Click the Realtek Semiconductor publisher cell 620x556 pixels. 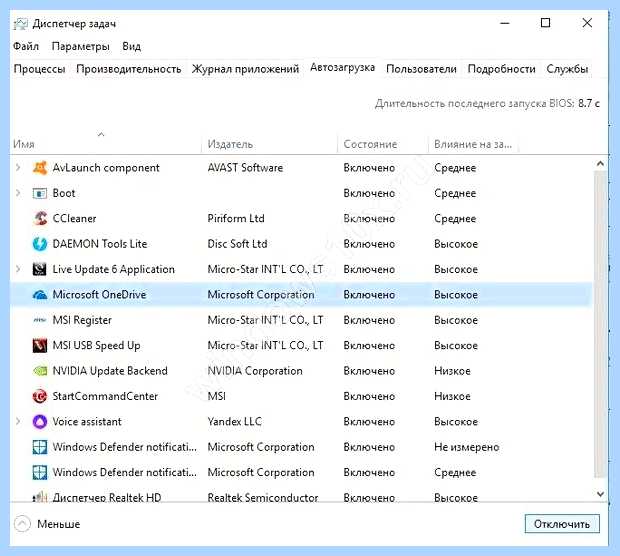coord(263,497)
